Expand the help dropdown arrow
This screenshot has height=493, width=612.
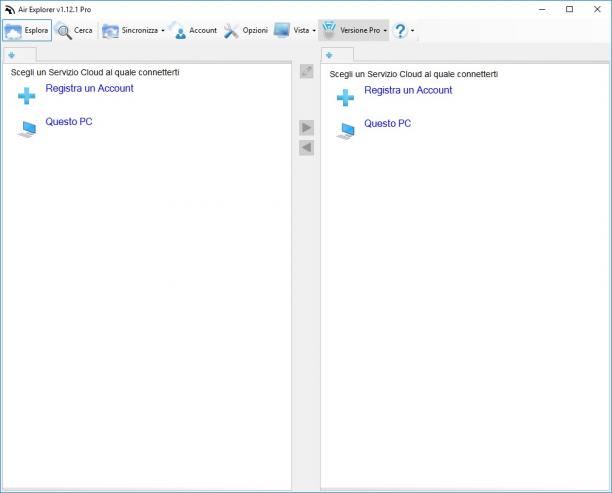click(x=413, y=30)
